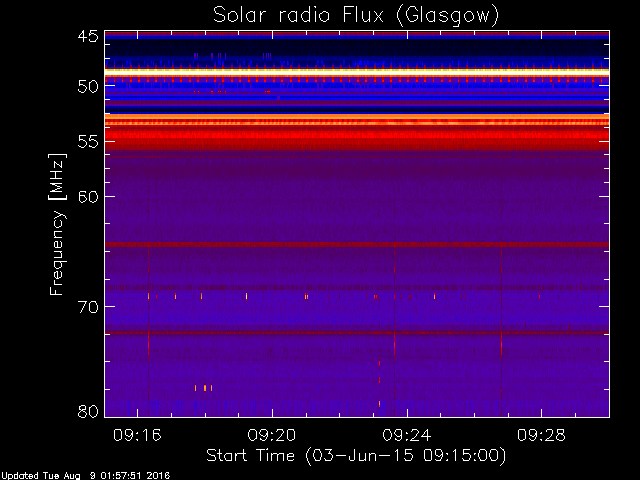Click the 50 frequency tick label
The image size is (640, 480).
coord(88,87)
